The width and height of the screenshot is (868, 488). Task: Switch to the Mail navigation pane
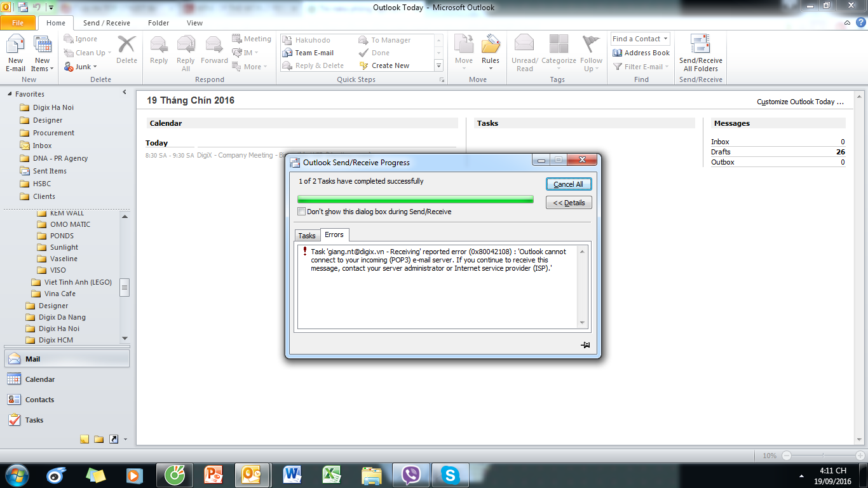click(67, 359)
